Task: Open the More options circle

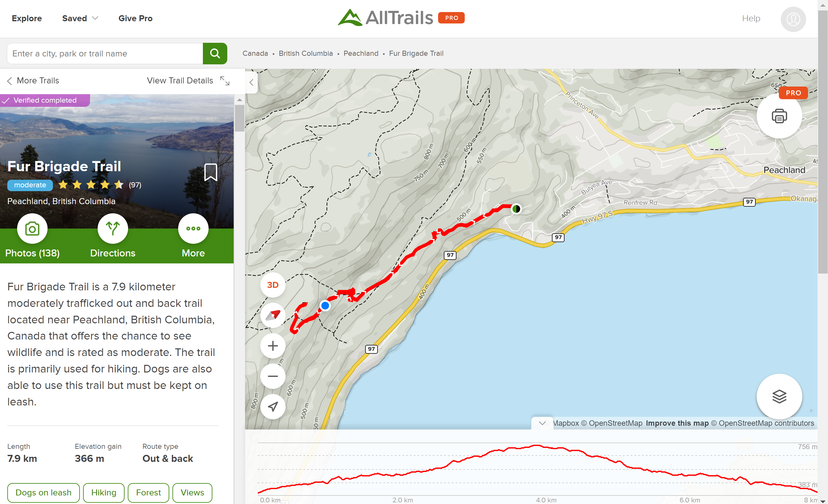Action: 193,229
